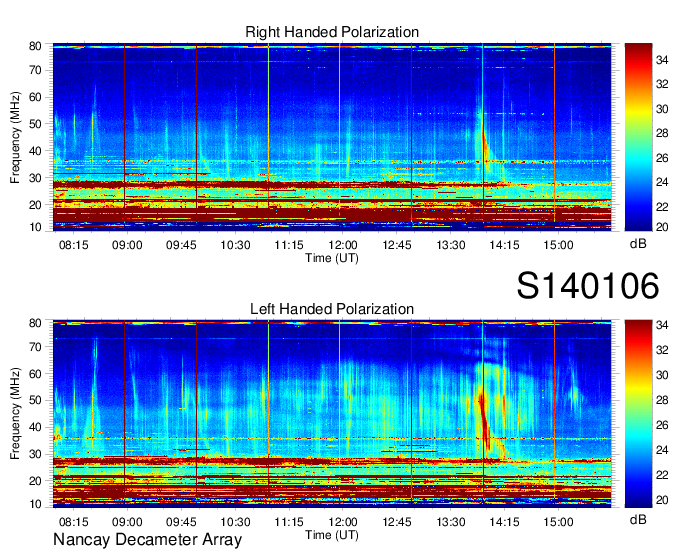
Task: Click the 50 MHz tick on the Left Handed plot
Action: 35,400
